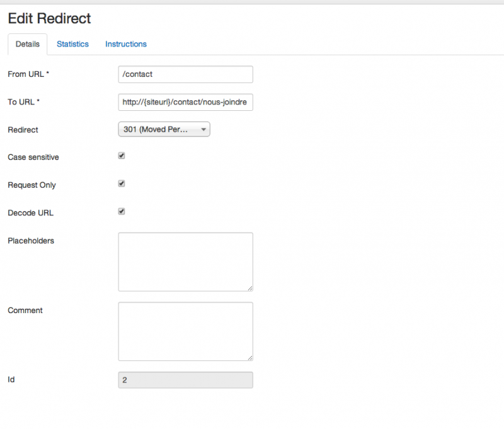Click the Request Only label text

(x=31, y=185)
